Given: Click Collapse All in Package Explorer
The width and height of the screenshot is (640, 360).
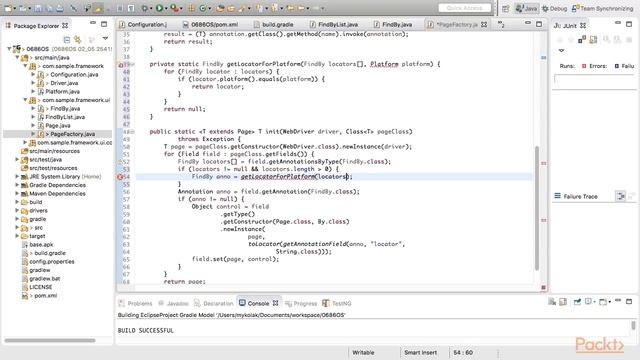Looking at the screenshot, I should [x=67, y=39].
